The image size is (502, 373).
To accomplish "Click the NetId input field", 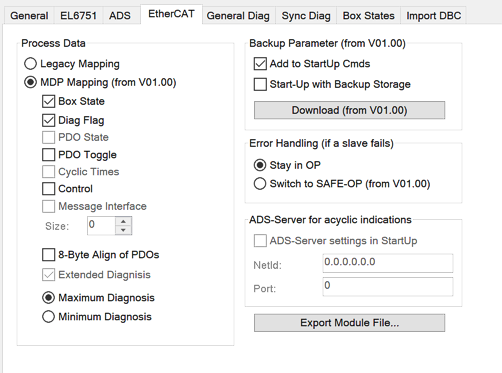I will point(388,263).
